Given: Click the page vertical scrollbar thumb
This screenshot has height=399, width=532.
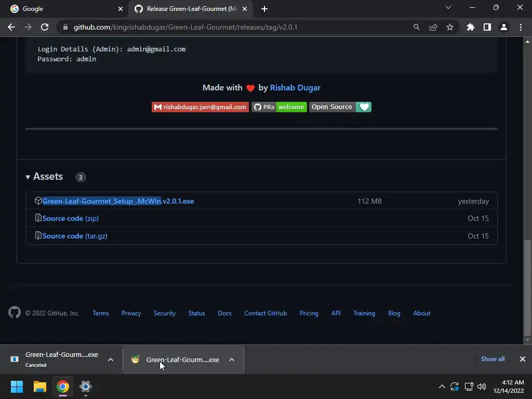Looking at the screenshot, I should [527, 287].
